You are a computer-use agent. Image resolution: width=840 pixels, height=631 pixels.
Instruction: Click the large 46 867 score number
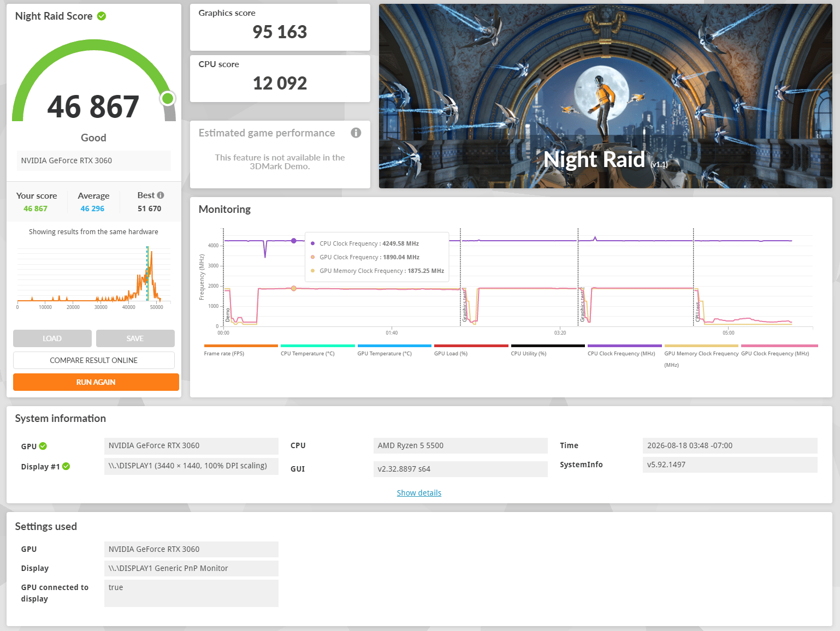click(93, 106)
